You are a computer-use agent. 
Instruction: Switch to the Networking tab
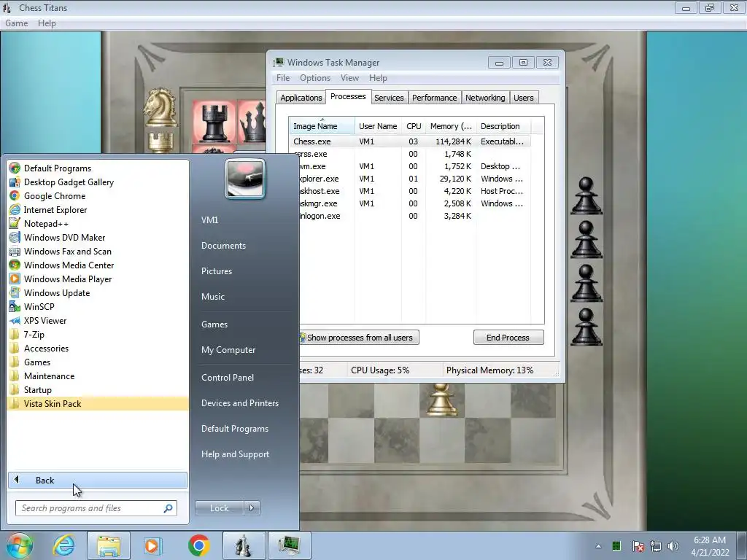point(485,98)
